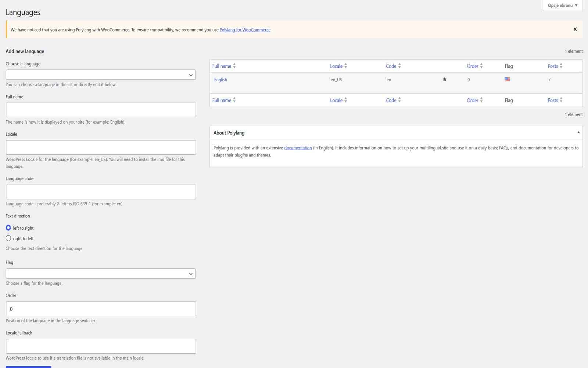Select the right to left radio button

8,238
